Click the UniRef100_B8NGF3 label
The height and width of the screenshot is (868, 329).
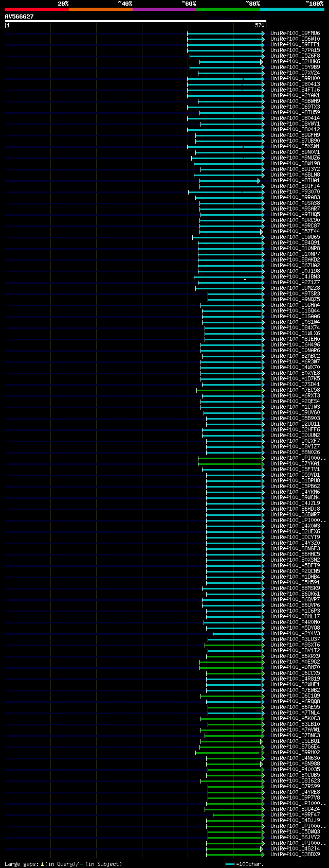pos(295,548)
